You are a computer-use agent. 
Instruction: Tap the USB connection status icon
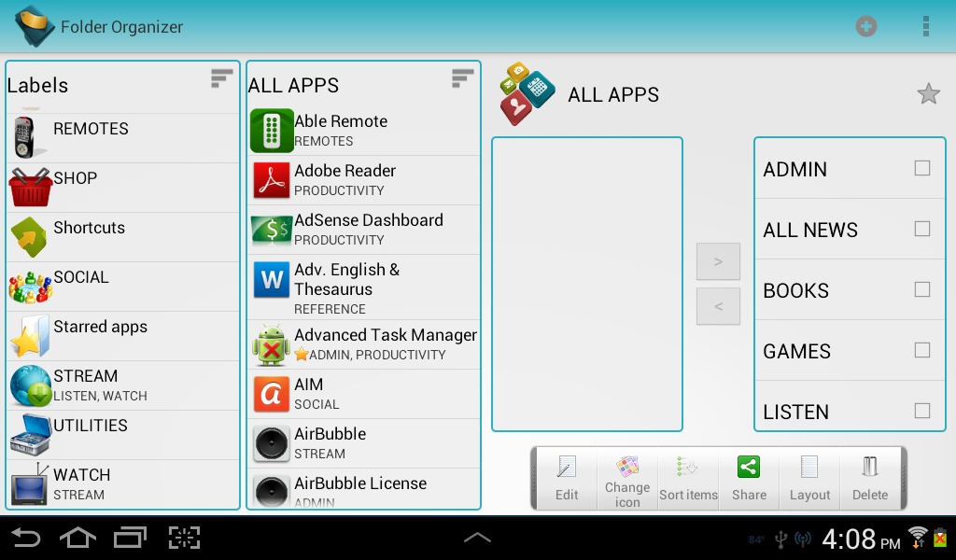click(780, 539)
